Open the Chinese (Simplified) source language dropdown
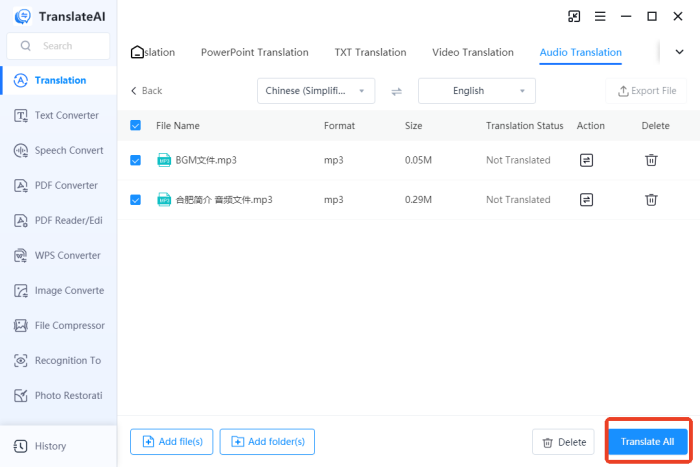This screenshot has width=700, height=467. pos(316,91)
